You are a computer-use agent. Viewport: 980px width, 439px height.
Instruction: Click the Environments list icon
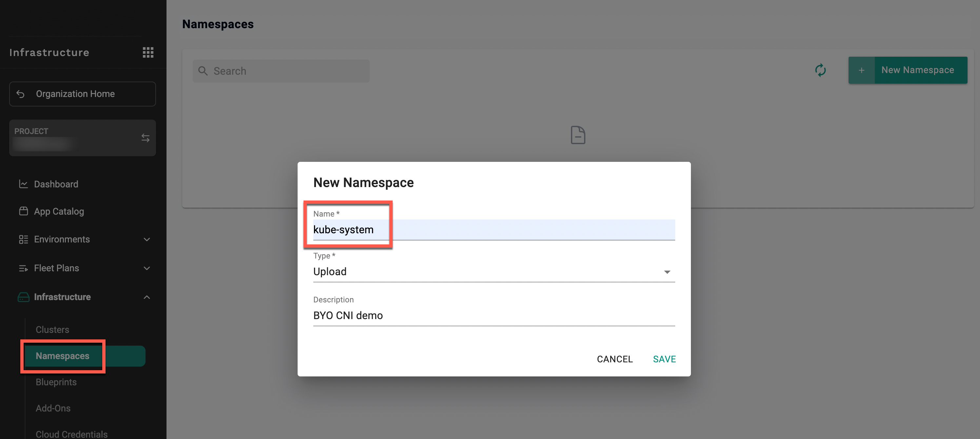click(23, 239)
